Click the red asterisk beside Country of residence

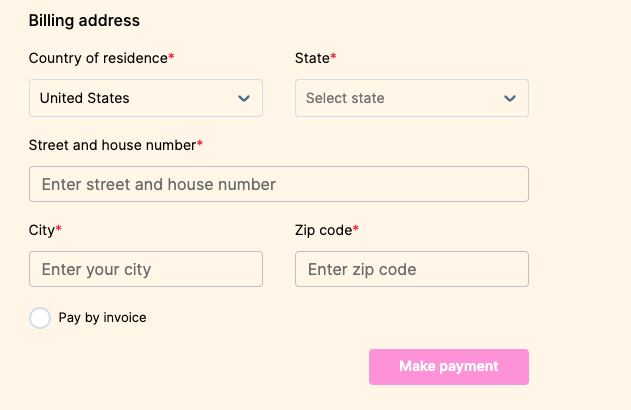[x=171, y=57]
